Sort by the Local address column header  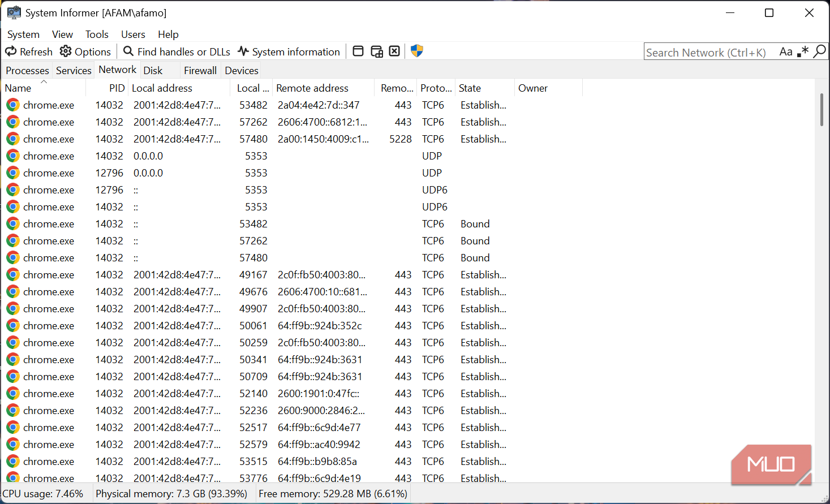(x=179, y=88)
